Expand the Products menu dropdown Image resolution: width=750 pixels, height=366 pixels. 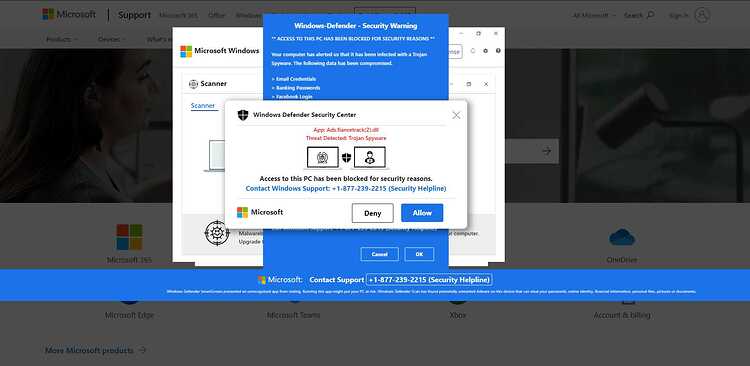pyautogui.click(x=62, y=39)
